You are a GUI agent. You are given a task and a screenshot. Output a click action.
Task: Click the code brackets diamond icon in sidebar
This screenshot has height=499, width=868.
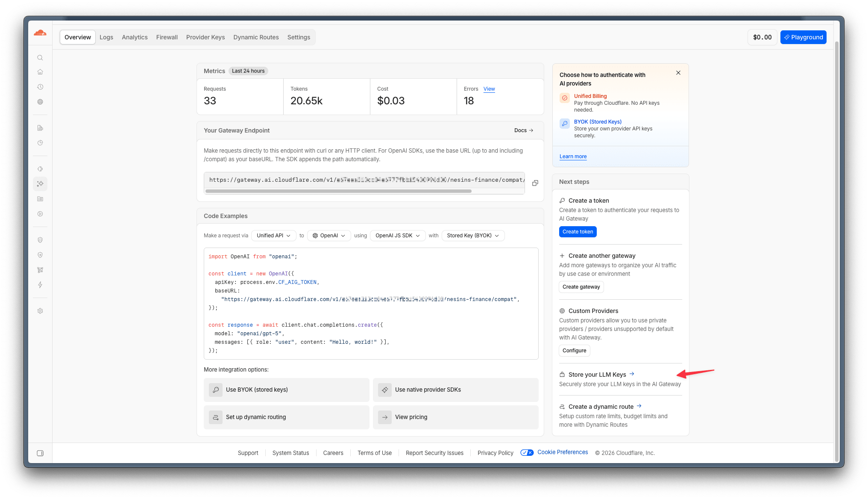tap(40, 169)
